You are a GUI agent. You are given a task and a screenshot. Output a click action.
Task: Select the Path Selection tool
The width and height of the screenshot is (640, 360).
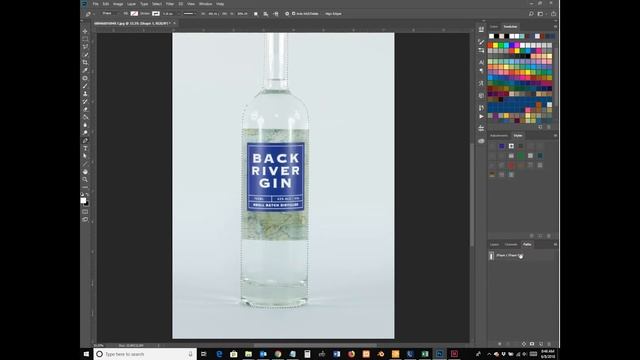[x=85, y=156]
